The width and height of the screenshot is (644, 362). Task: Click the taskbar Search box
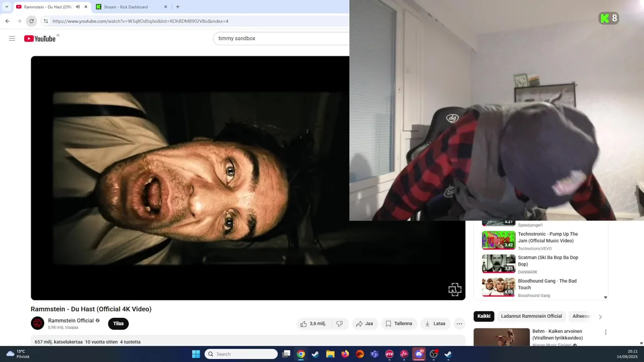(241, 354)
